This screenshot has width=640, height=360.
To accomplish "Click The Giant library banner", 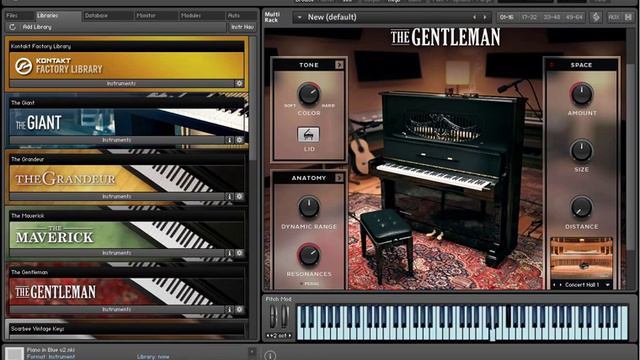I will tap(127, 122).
